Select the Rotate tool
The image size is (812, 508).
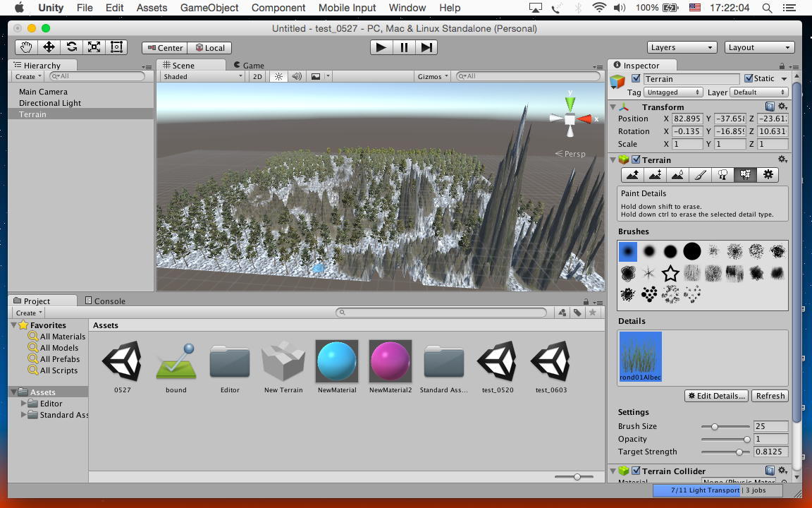[x=71, y=47]
